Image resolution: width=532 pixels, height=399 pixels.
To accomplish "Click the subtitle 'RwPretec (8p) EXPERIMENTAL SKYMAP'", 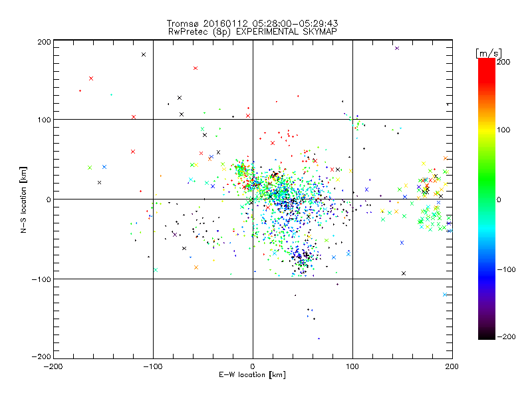I will [252, 32].
